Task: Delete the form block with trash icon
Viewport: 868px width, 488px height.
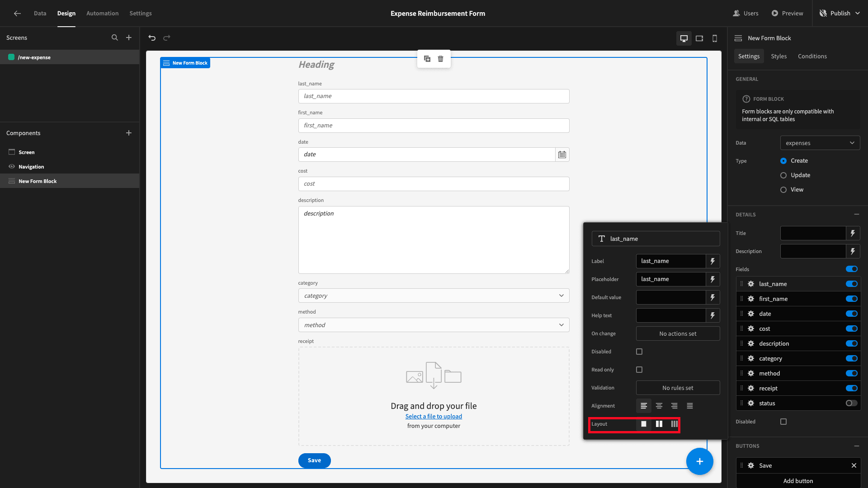Action: pos(441,59)
